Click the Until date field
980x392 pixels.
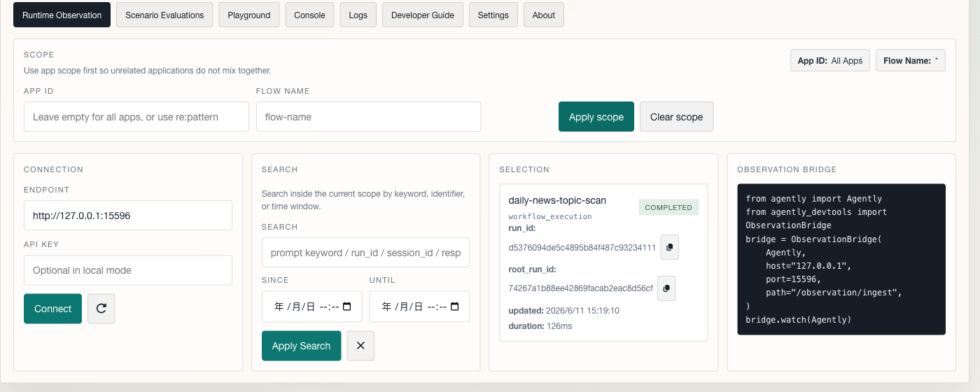(420, 307)
